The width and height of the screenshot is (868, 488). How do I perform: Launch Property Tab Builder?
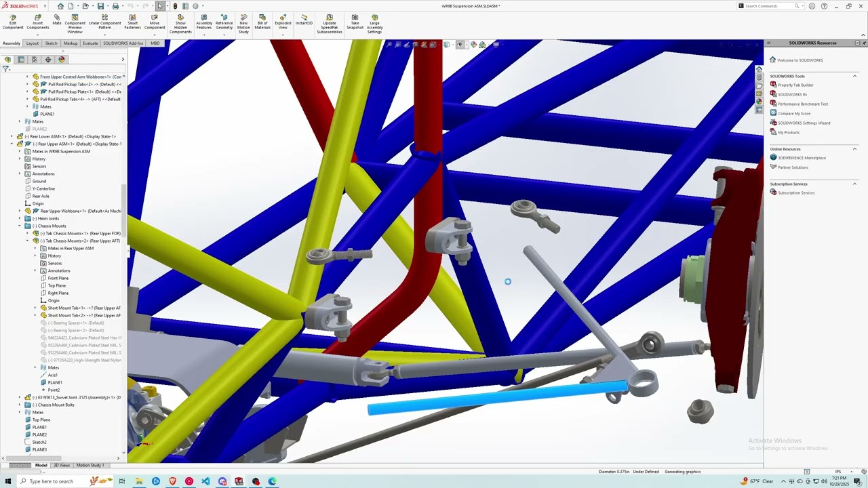coord(792,85)
